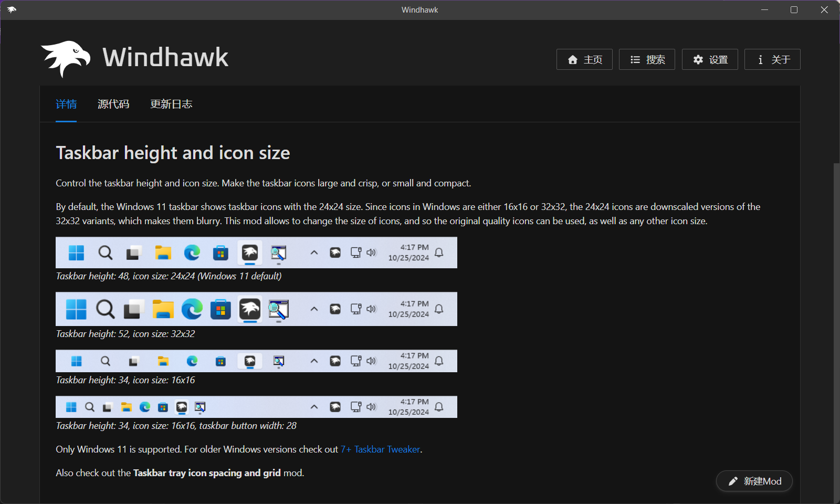Click the "Windhawk" title in the title bar
Viewport: 840px width, 504px height.
419,10
